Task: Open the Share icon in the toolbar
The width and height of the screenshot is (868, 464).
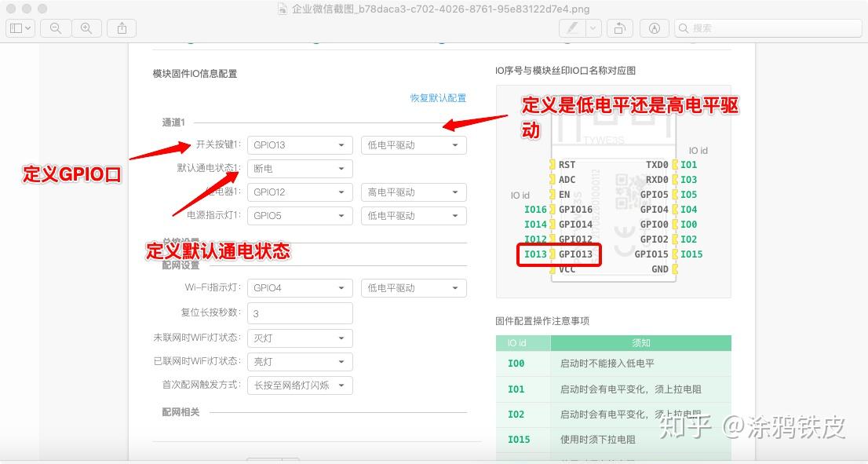Action: tap(122, 28)
